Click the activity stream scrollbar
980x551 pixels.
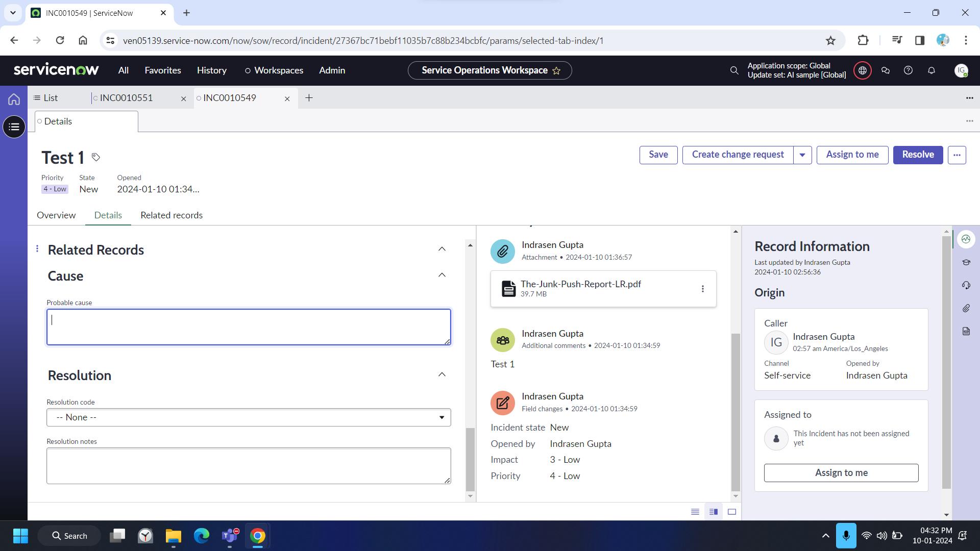(736, 412)
